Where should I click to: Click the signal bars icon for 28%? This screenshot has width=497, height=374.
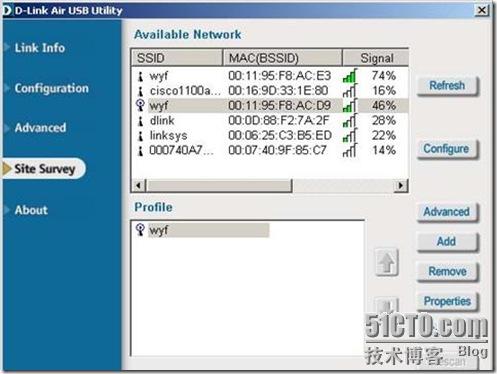(350, 120)
